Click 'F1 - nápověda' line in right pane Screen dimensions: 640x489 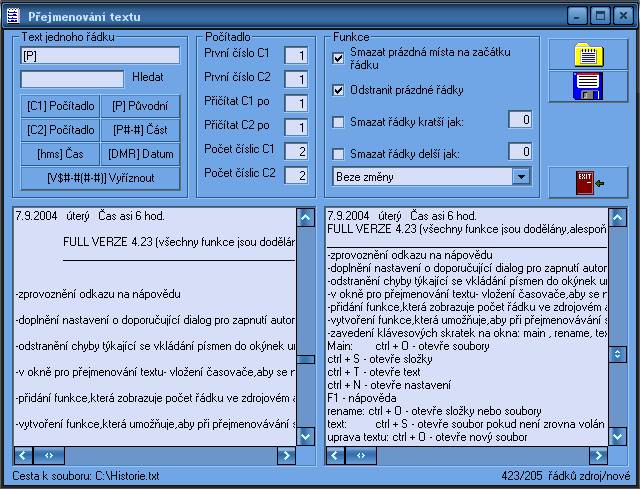coord(362,398)
